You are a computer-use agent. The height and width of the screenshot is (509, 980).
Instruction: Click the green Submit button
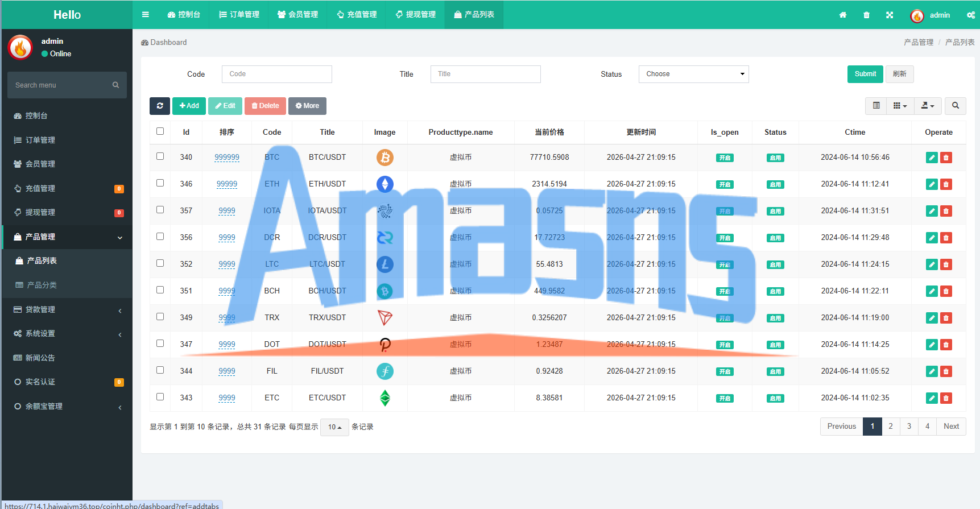point(865,74)
